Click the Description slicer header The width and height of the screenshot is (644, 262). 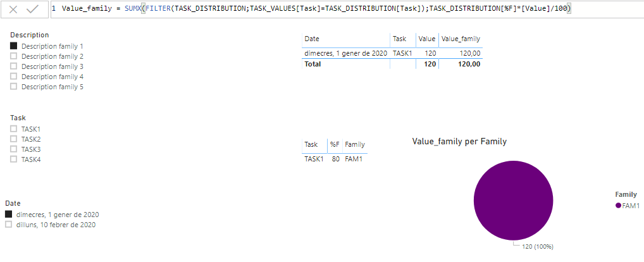click(30, 35)
